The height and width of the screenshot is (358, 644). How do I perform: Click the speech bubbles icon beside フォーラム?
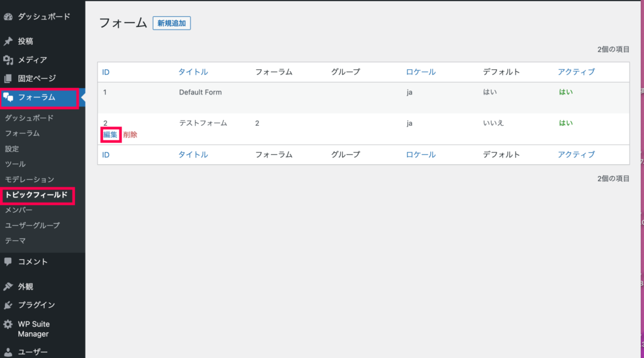pyautogui.click(x=8, y=98)
